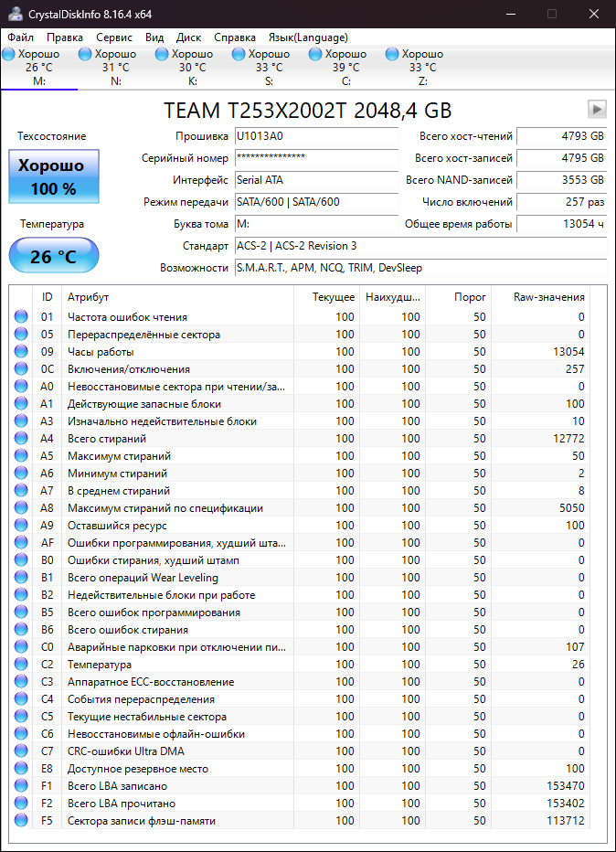The image size is (616, 852).
Task: Open the Файл menu
Action: (x=21, y=37)
